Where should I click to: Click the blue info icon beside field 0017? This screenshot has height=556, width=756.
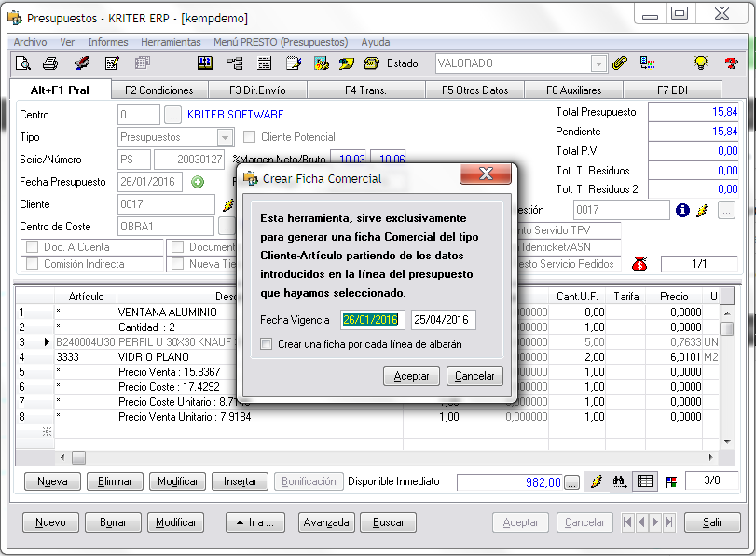[x=683, y=210]
